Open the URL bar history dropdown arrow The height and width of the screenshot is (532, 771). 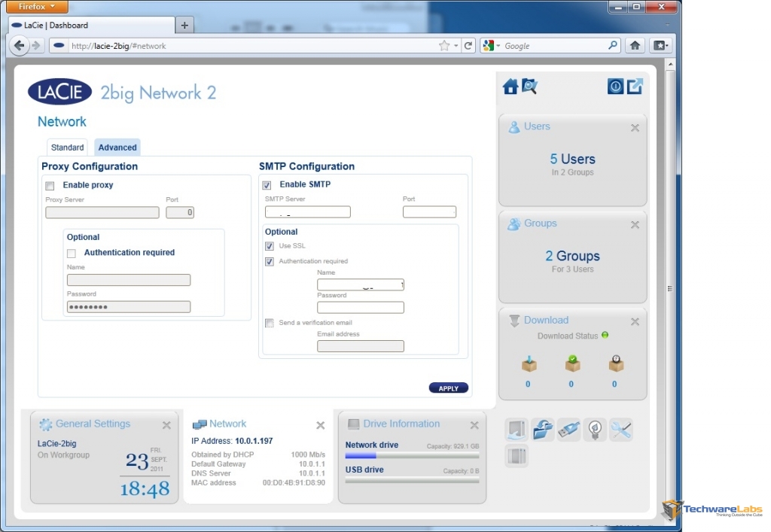(x=456, y=46)
